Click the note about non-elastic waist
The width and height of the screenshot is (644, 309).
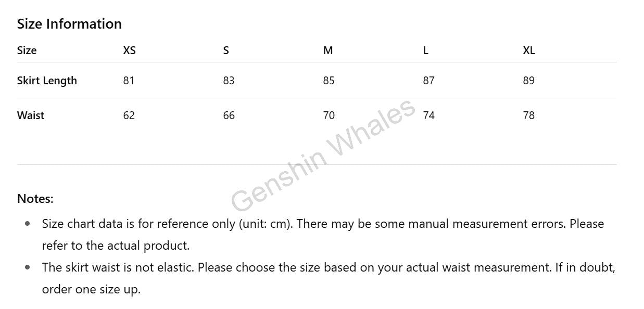coord(329,278)
